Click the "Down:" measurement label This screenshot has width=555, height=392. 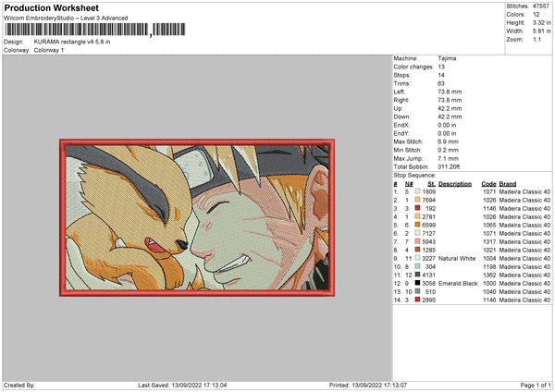(x=401, y=116)
